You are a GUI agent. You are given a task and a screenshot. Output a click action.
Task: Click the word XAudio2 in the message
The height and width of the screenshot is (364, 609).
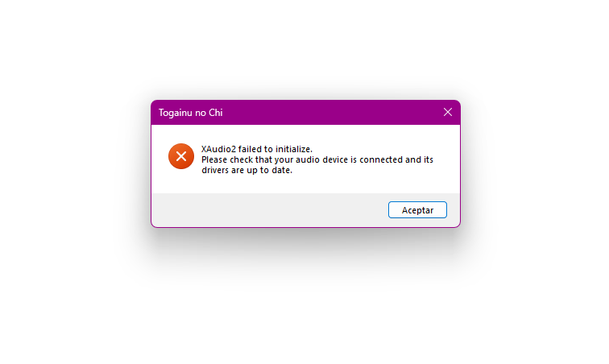click(x=218, y=149)
